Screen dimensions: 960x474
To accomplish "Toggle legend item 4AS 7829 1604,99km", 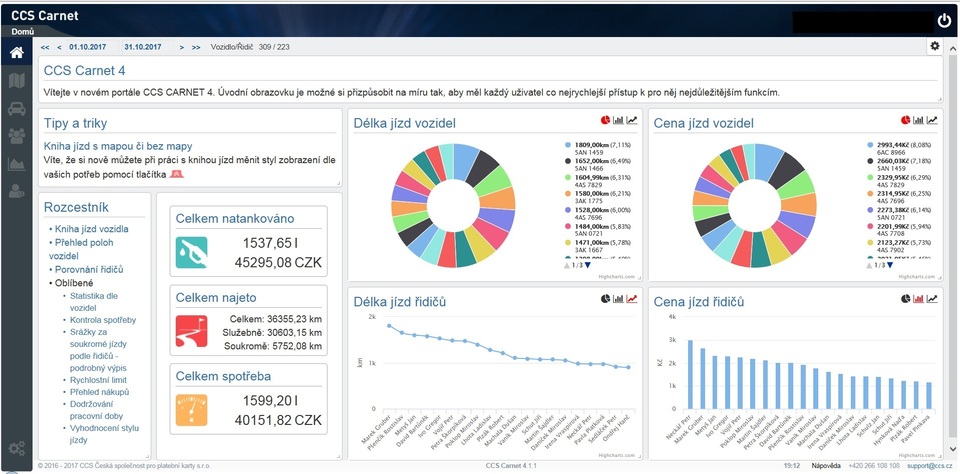I will [x=596, y=181].
